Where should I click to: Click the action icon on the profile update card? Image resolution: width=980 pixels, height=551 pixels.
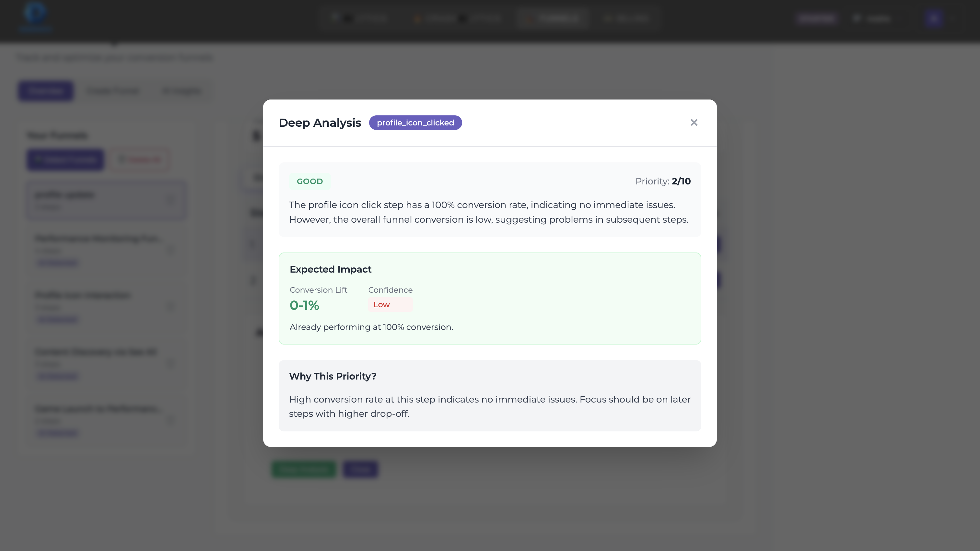(x=170, y=200)
